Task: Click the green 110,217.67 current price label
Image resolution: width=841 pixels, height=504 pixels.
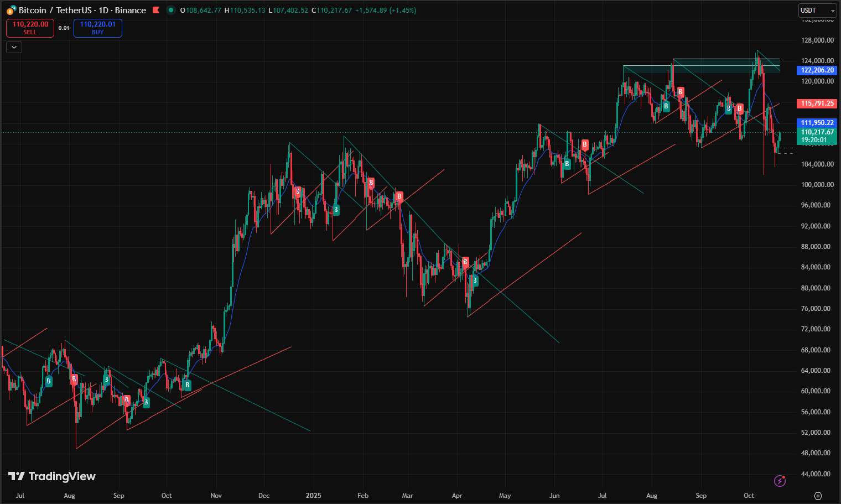Action: [x=817, y=132]
